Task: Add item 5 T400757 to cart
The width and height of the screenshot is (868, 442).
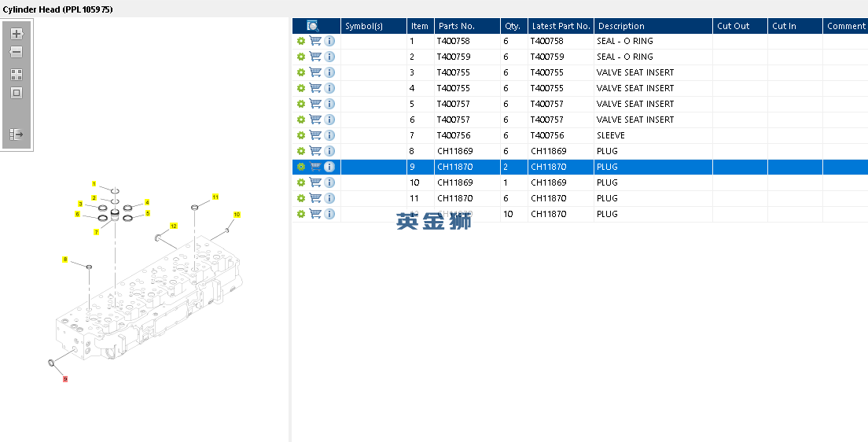Action: coord(315,104)
